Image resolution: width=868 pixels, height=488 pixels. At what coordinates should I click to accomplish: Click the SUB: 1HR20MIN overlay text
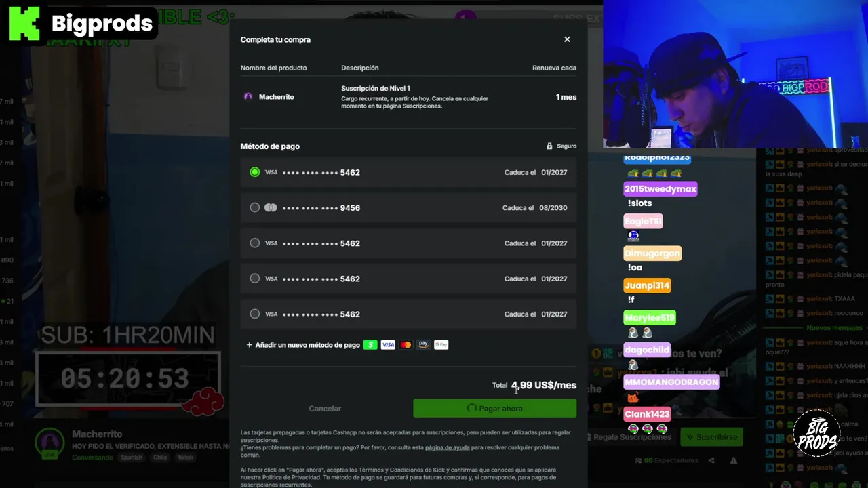click(127, 335)
